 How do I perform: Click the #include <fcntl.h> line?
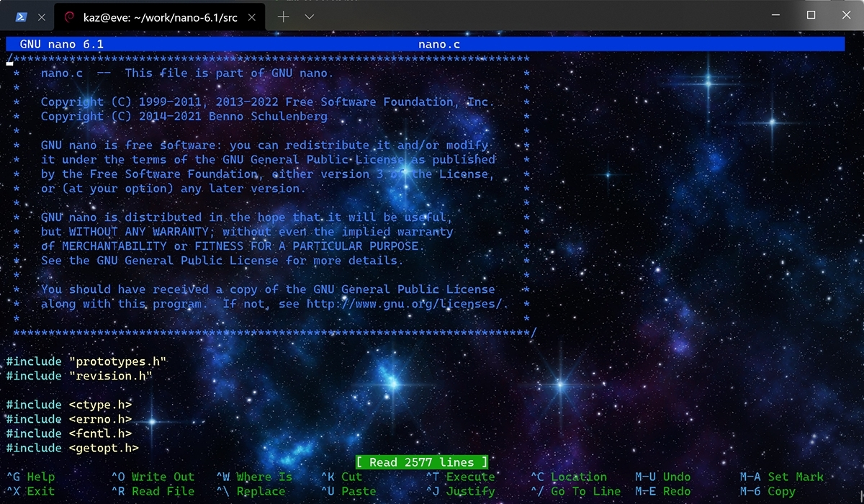coord(69,433)
